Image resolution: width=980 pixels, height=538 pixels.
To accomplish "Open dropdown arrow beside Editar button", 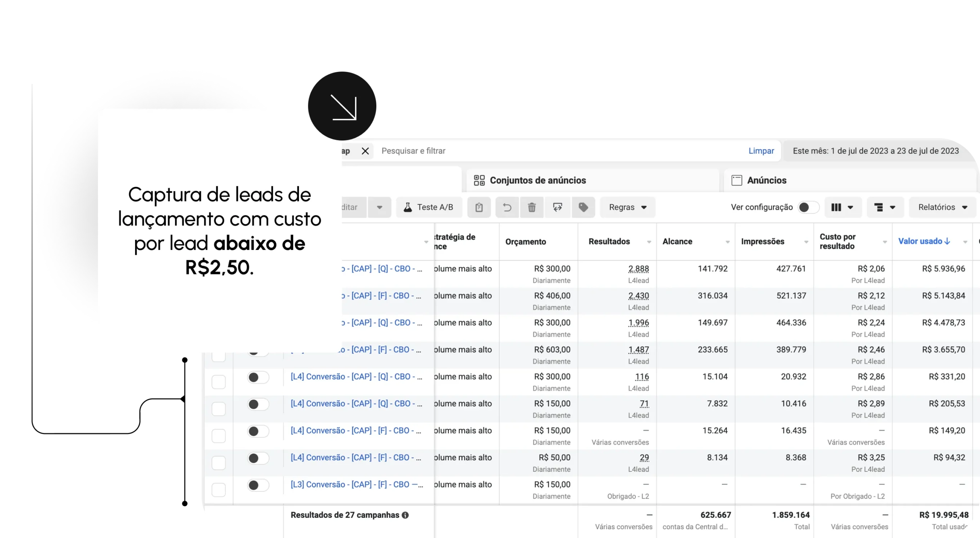I will (x=379, y=207).
